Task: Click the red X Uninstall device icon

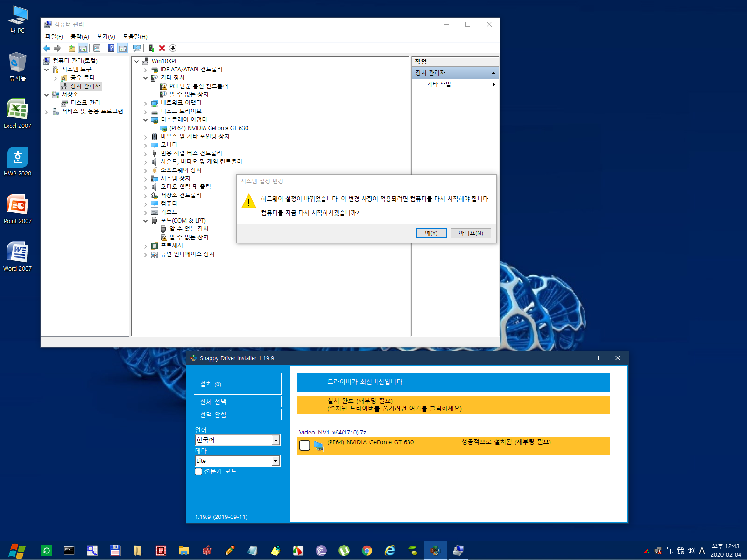Action: (162, 48)
